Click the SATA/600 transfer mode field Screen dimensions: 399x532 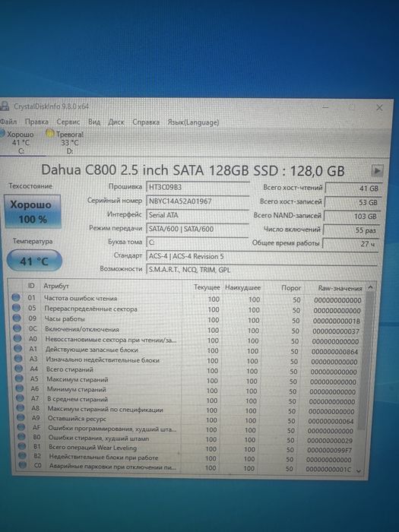pyautogui.click(x=198, y=229)
